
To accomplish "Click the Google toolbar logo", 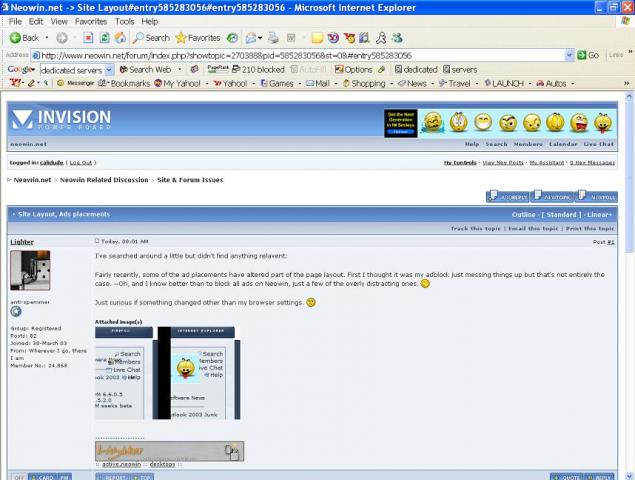I will tap(19, 70).
